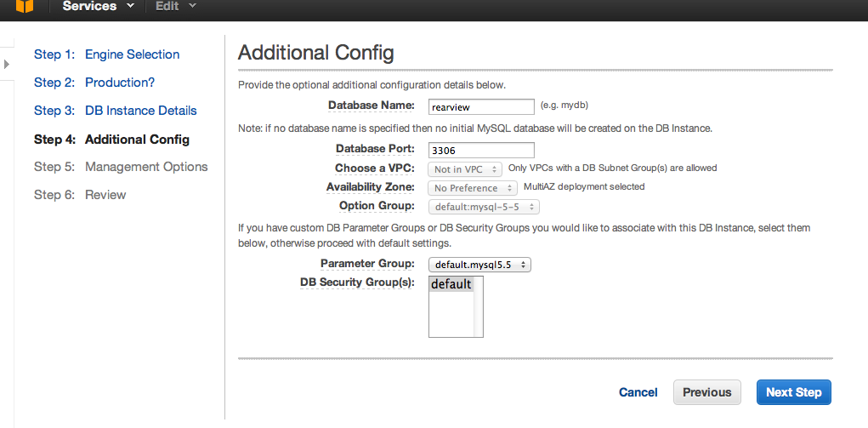Click Step 6: Review
The width and height of the screenshot is (868, 428).
pyautogui.click(x=80, y=195)
